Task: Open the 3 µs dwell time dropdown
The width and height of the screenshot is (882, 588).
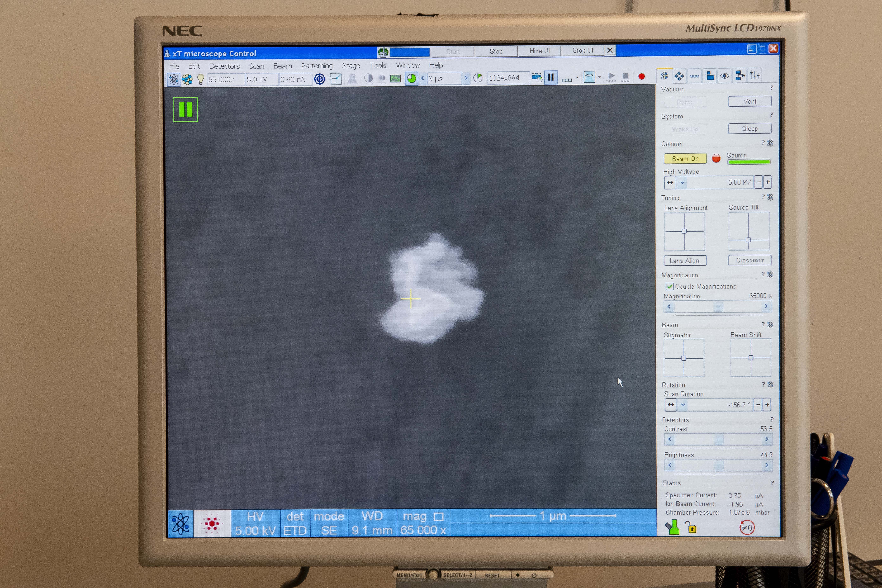Action: [444, 78]
